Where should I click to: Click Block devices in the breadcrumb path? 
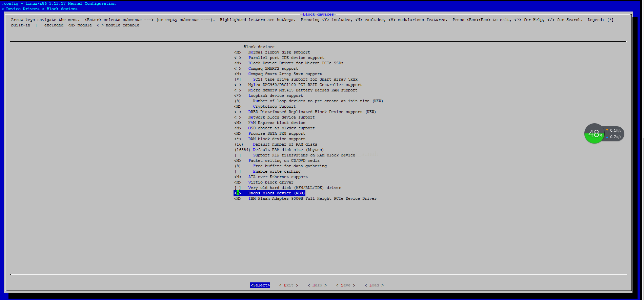[62, 9]
